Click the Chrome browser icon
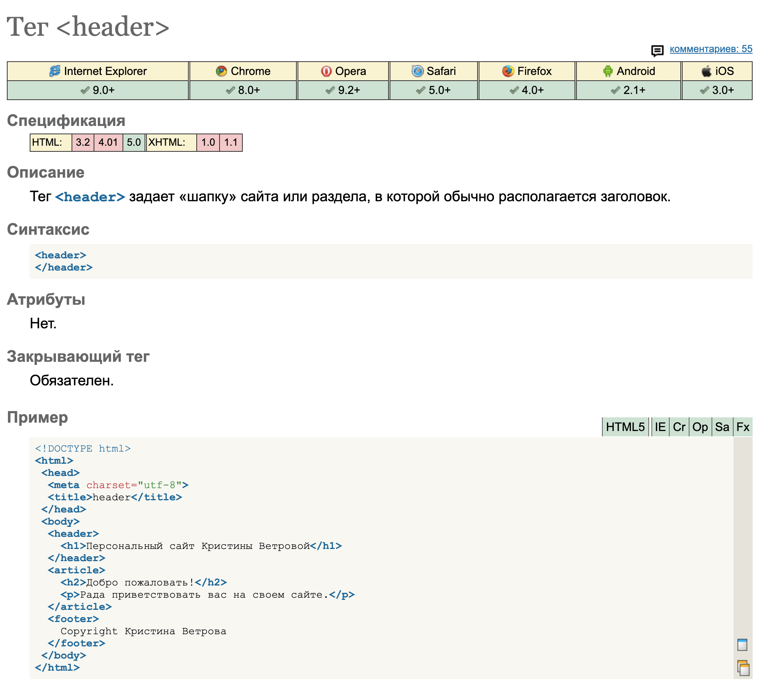Viewport: 761px width, 700px height. pyautogui.click(x=221, y=71)
